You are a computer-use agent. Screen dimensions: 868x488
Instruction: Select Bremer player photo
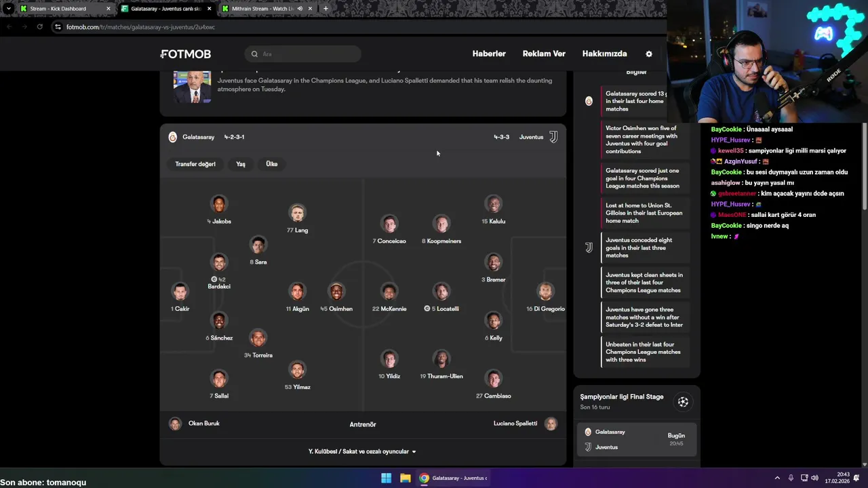pos(493,262)
